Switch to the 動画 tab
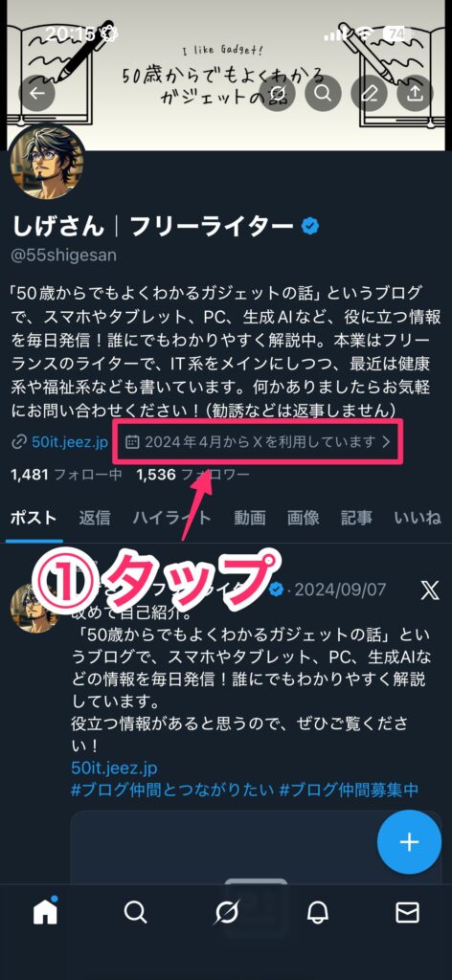This screenshot has width=452, height=980. click(x=250, y=518)
